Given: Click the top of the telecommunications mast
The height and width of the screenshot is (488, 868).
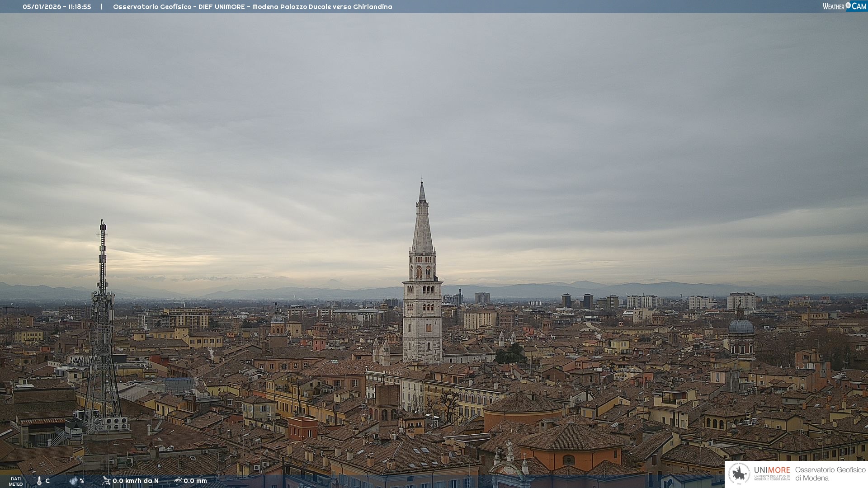Looking at the screenshot, I should 103,223.
